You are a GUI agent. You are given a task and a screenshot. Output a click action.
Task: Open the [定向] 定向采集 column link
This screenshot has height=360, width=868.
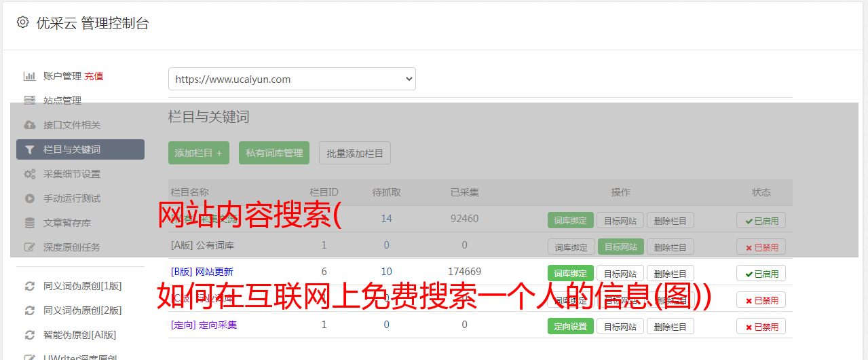click(204, 325)
